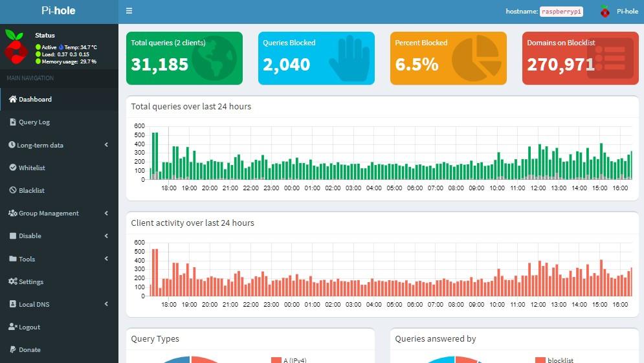Viewport: 644px width, 363px height.
Task: Click the Disable stop-square icon
Action: coord(13,236)
